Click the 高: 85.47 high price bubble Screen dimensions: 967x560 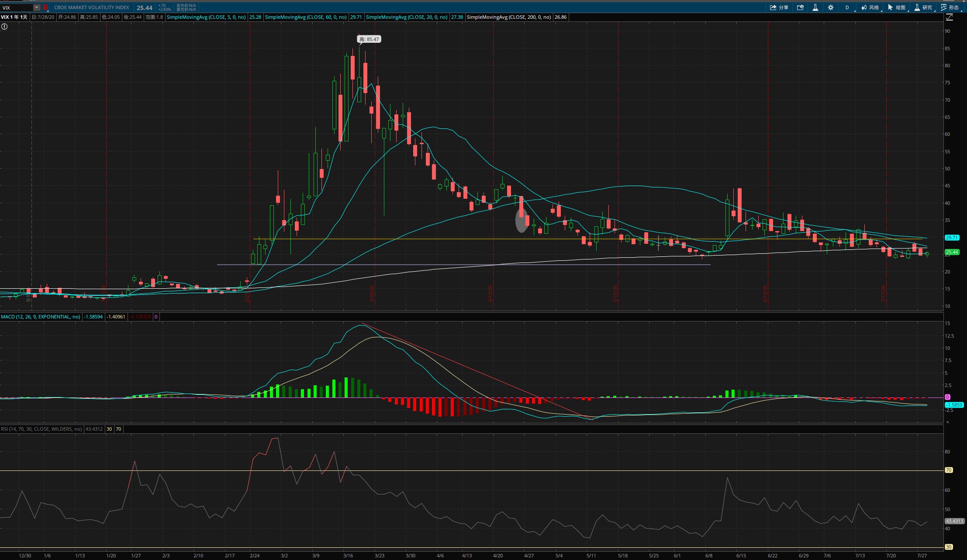[x=369, y=39]
